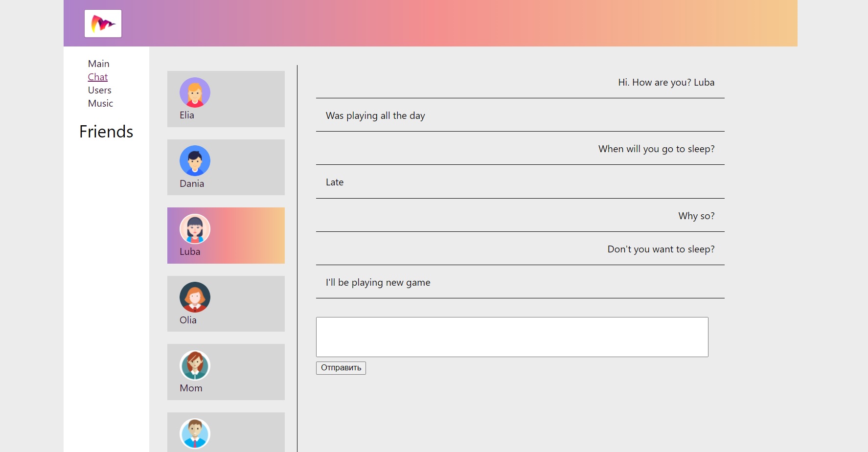Go to the Users page
The height and width of the screenshot is (452, 868).
tap(100, 90)
